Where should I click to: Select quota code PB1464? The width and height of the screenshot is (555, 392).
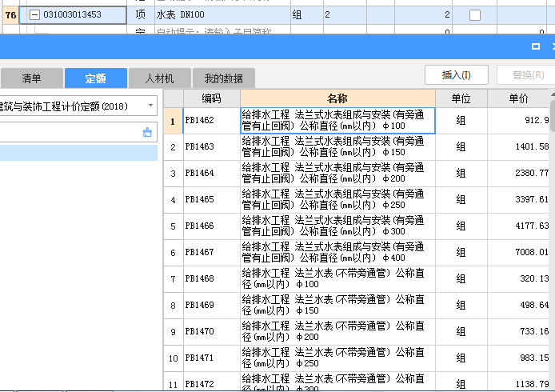click(x=212, y=174)
